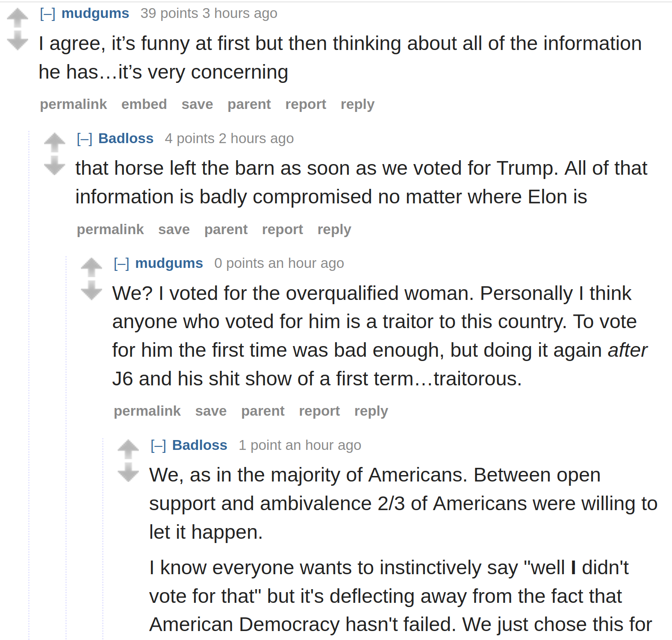Report mudgums' 0-point comment
Image resolution: width=672 pixels, height=640 pixels.
tap(319, 411)
